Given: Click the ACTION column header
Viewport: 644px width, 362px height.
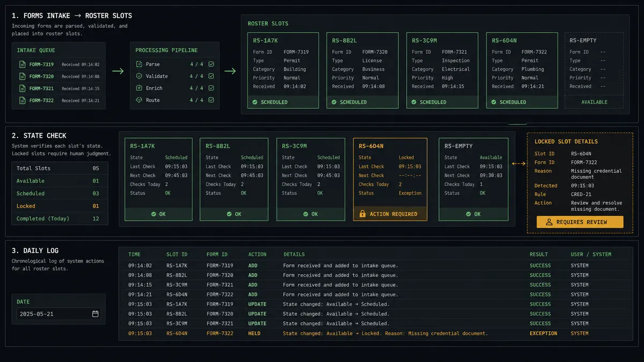Looking at the screenshot, I should click(258, 254).
